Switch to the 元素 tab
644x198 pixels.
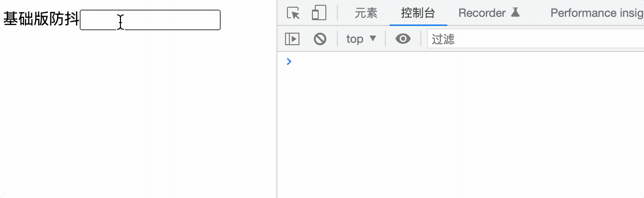[x=366, y=13]
